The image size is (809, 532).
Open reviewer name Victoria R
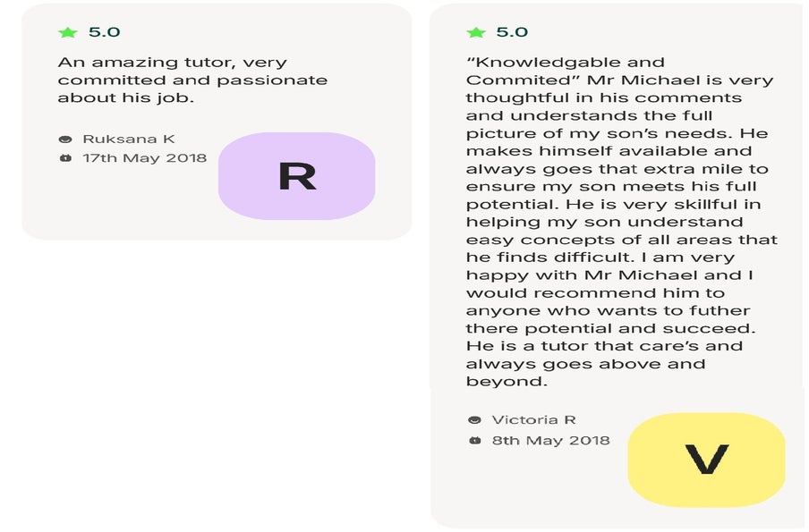[x=533, y=420]
